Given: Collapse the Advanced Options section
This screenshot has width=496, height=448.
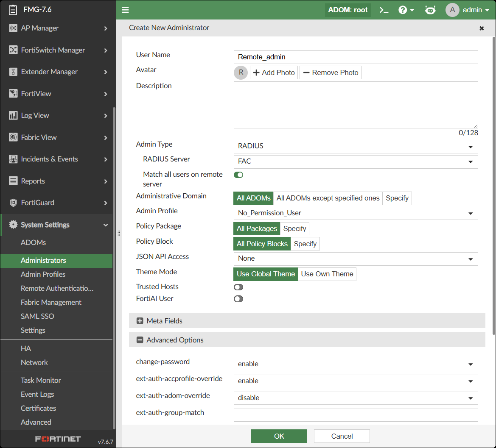Looking at the screenshot, I should (x=140, y=340).
